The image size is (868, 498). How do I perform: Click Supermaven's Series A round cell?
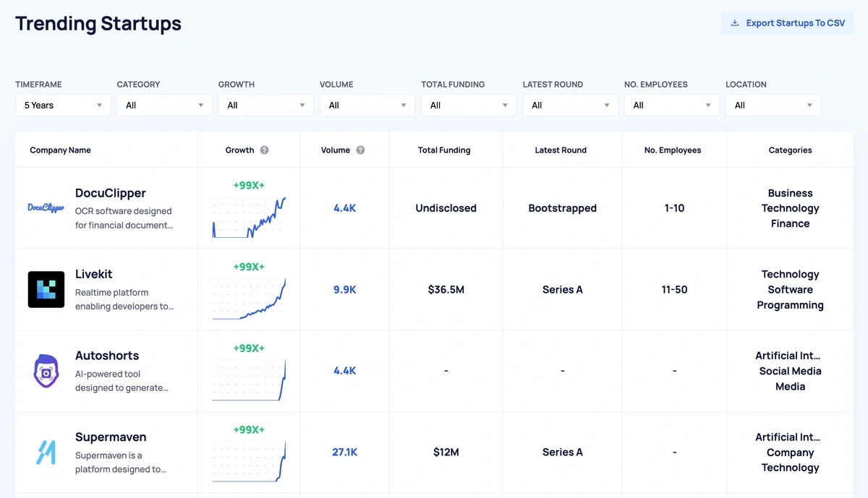563,452
